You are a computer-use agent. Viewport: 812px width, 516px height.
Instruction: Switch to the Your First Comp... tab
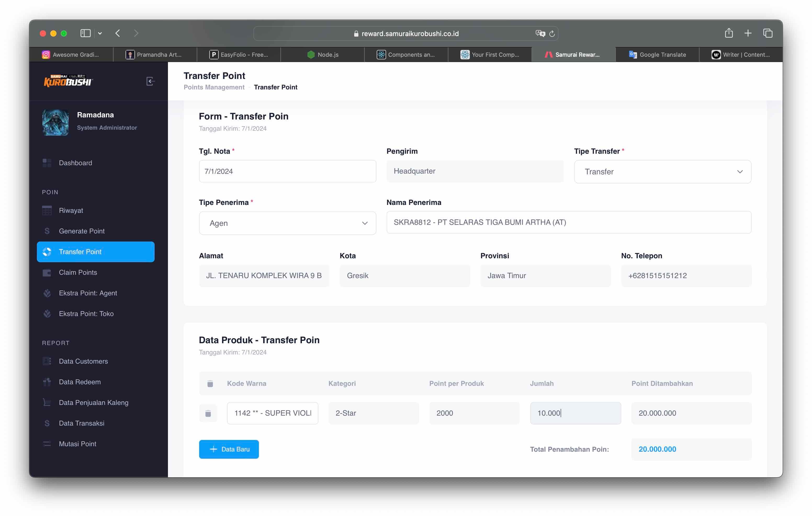(490, 55)
